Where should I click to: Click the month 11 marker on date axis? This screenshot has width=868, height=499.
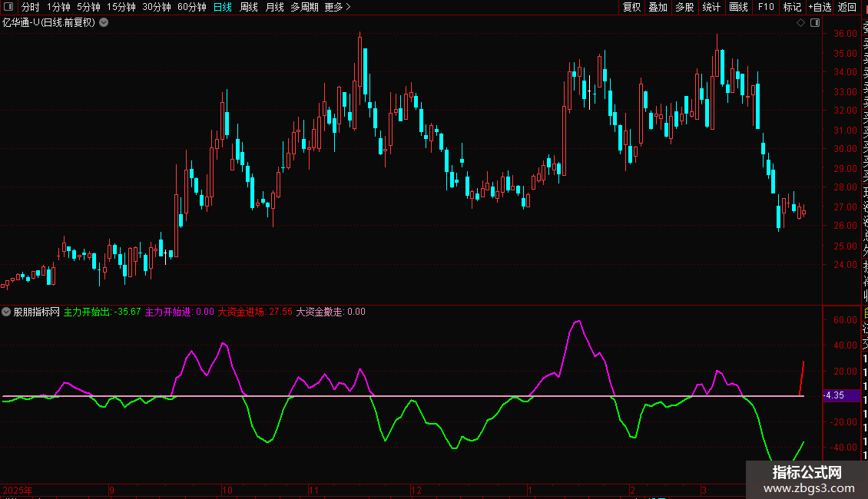(x=313, y=490)
